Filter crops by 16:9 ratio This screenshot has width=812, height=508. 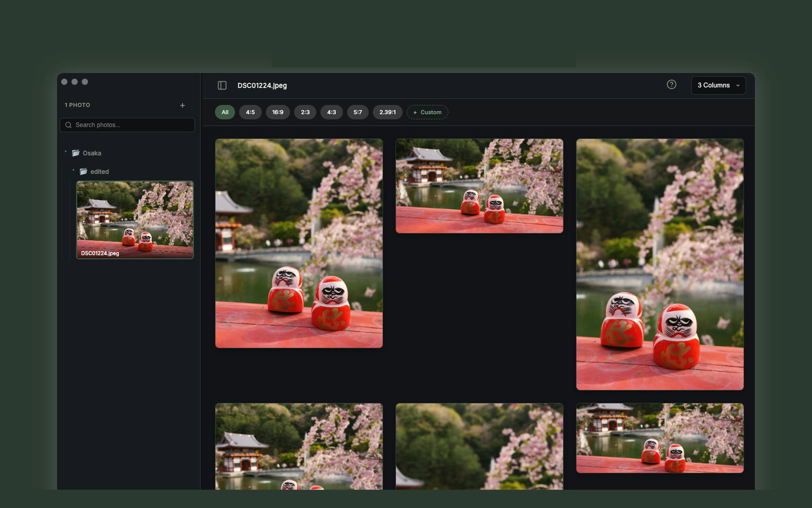pos(278,112)
